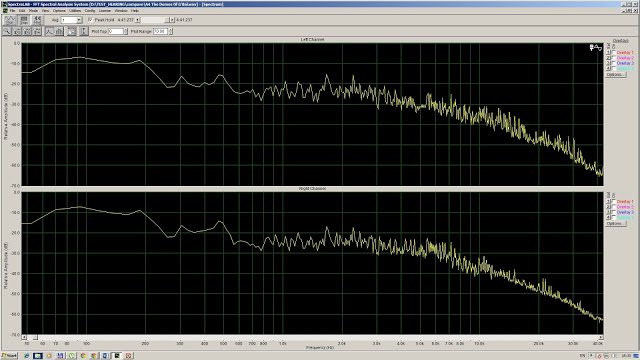Open the Config menu
Screen dimensions: 640x360
tap(90, 11)
